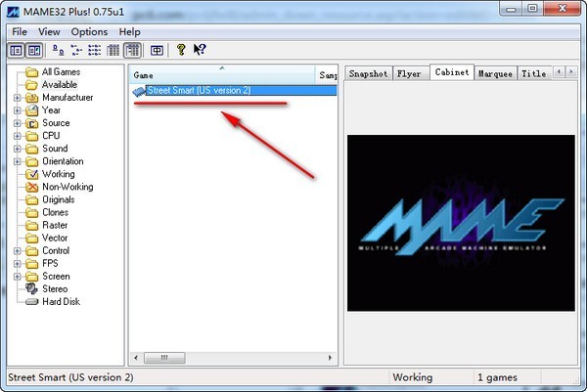This screenshot has height=392, width=587.
Task: Click the fullscreen toggle toolbar icon
Action: [157, 50]
